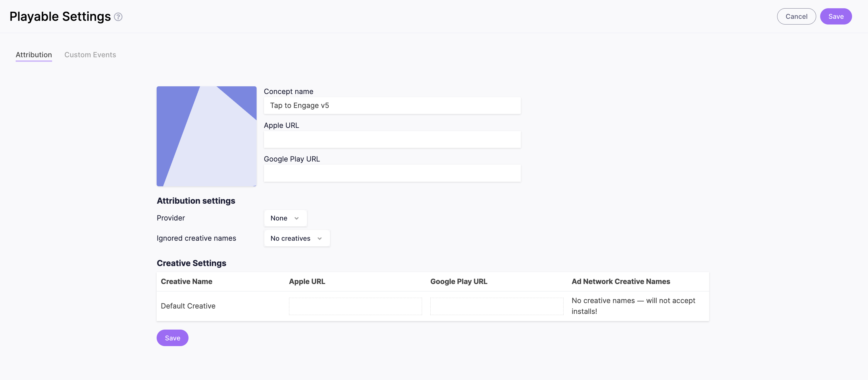Click the help icon beside Playable Settings
Image resolution: width=868 pixels, height=380 pixels.
point(118,17)
